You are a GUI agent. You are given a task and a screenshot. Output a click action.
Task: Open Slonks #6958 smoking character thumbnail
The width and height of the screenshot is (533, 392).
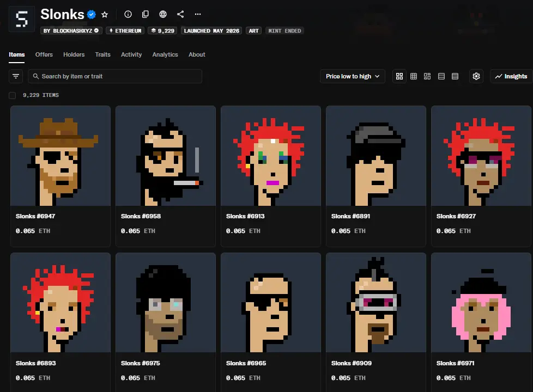point(166,156)
